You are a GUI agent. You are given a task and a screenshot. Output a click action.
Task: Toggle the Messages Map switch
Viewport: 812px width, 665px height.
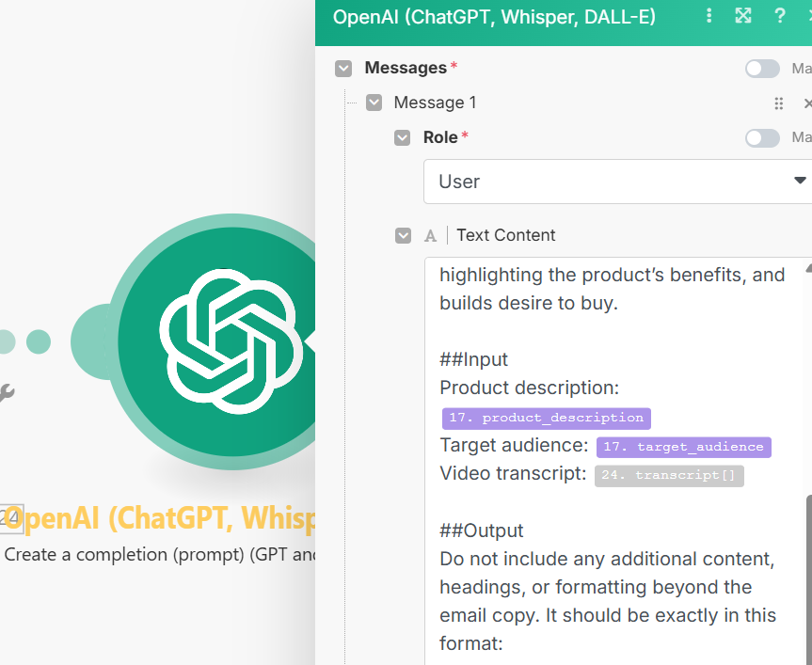[x=762, y=69]
